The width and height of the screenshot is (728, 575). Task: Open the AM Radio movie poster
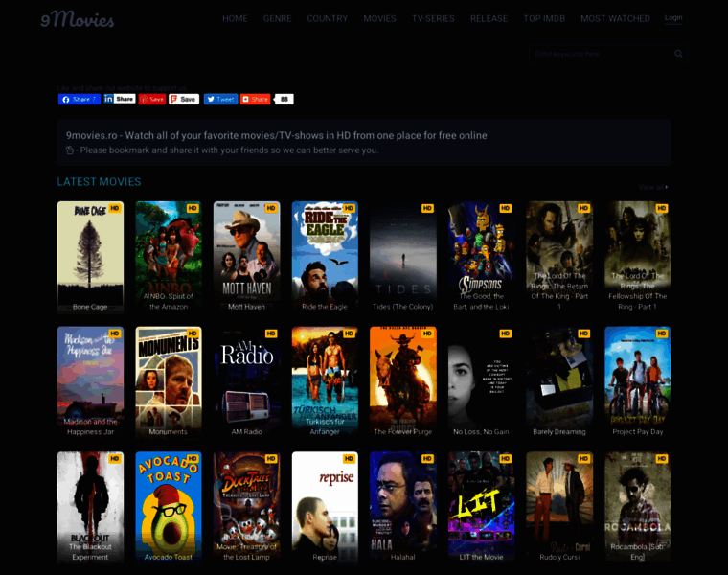(246, 382)
